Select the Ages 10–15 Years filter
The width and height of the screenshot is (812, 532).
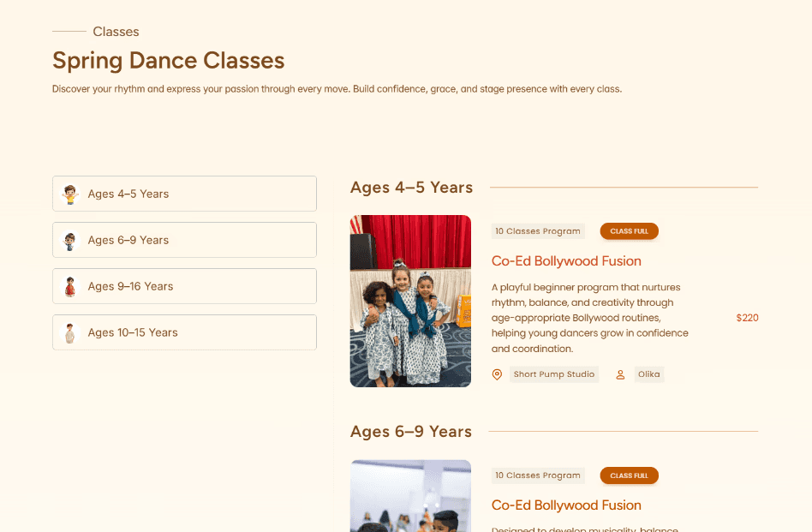[184, 332]
